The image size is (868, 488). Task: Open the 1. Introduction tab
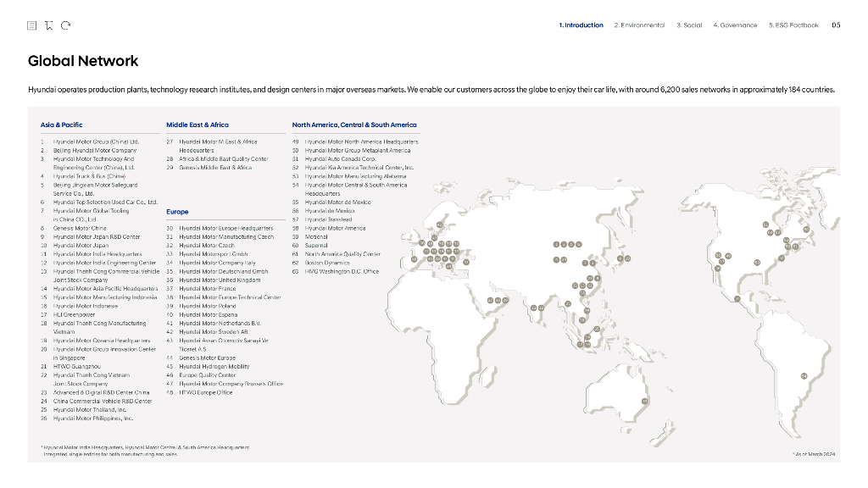(581, 25)
